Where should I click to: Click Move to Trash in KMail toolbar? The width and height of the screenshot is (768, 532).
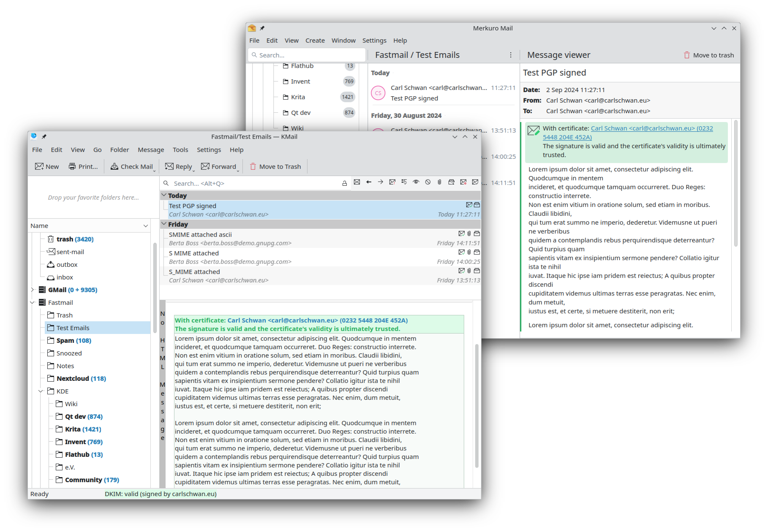(275, 166)
